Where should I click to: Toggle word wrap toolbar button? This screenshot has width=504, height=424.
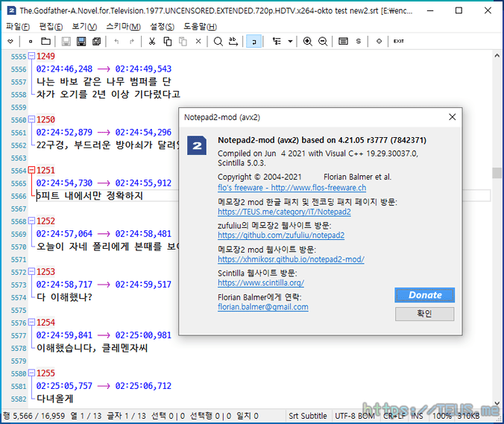(x=254, y=41)
